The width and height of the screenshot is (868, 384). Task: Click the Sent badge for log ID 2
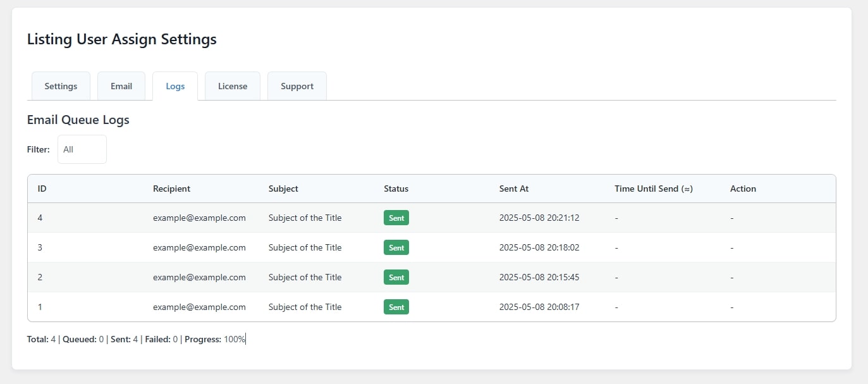point(396,277)
